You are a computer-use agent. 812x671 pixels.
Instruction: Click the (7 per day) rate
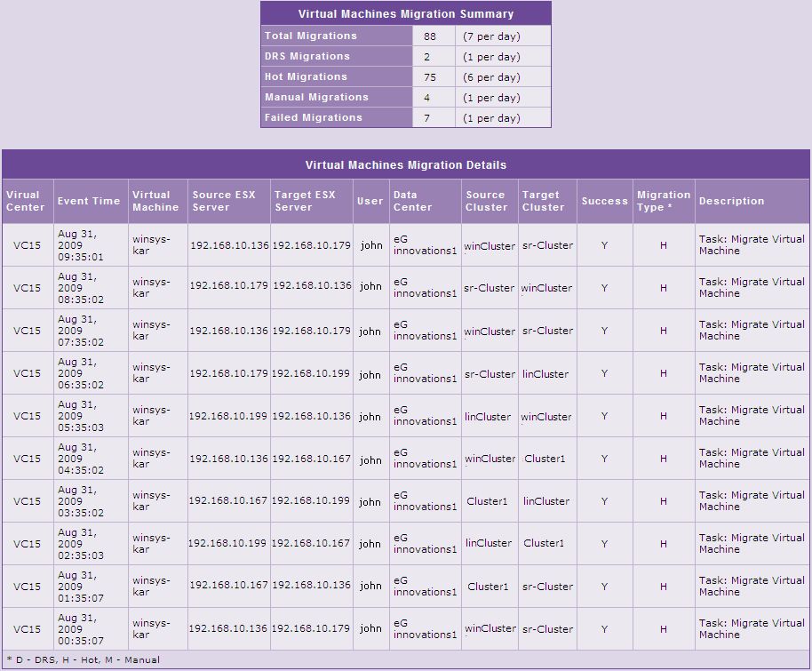click(x=491, y=36)
